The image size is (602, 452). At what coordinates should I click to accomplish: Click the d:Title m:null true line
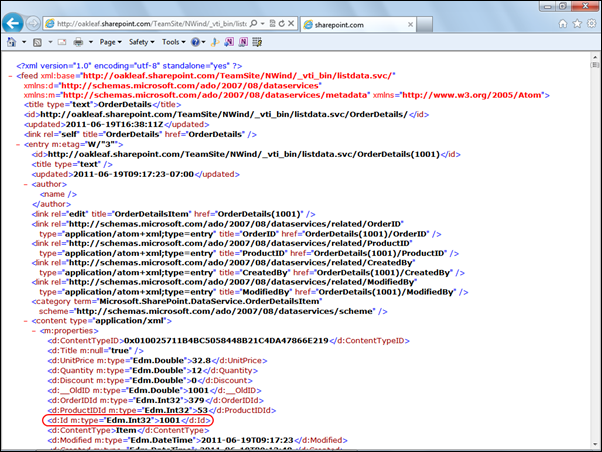click(95, 351)
